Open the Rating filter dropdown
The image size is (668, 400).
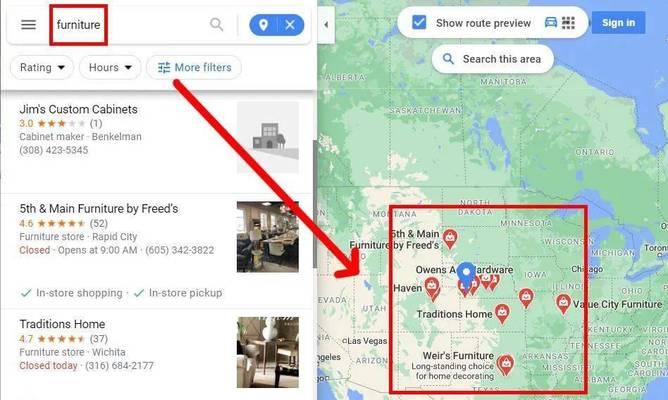(x=42, y=67)
